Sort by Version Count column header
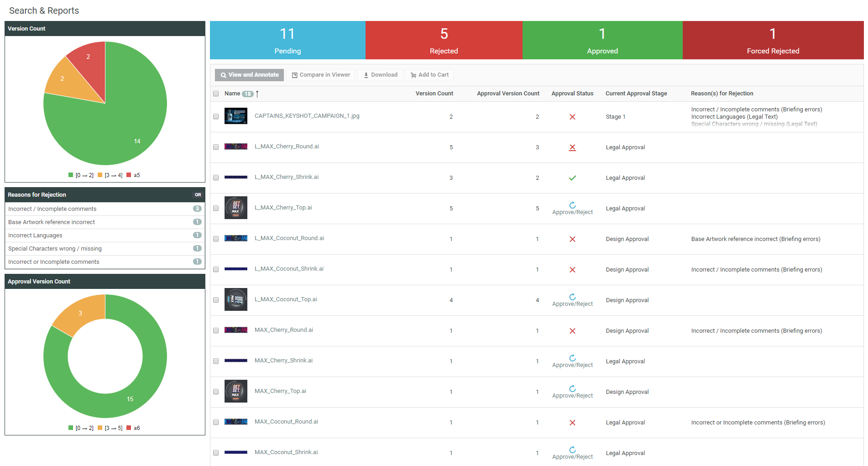Screen dimensions: 868x466 (x=434, y=94)
